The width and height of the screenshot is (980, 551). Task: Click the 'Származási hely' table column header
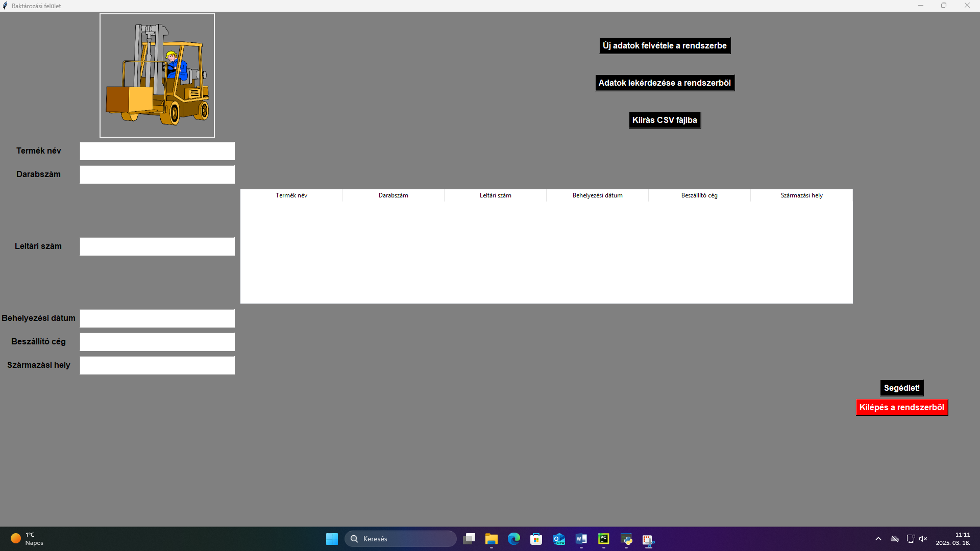801,195
